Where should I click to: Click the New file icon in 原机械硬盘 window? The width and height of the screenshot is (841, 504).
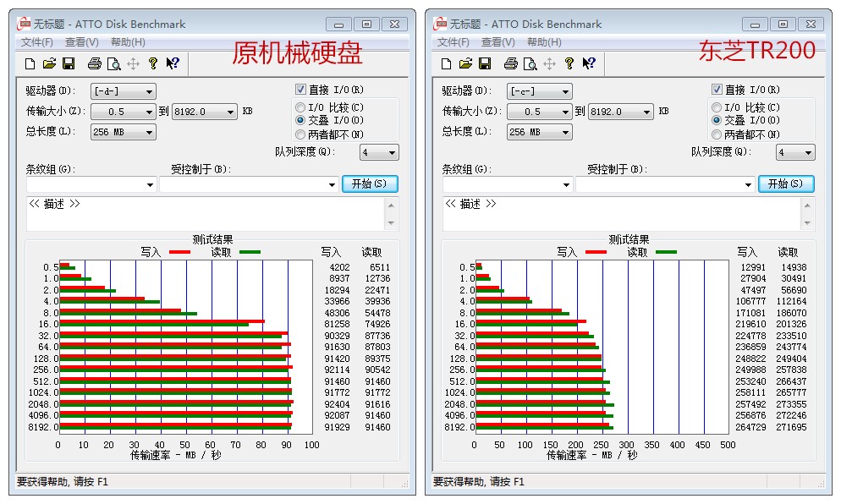30,63
